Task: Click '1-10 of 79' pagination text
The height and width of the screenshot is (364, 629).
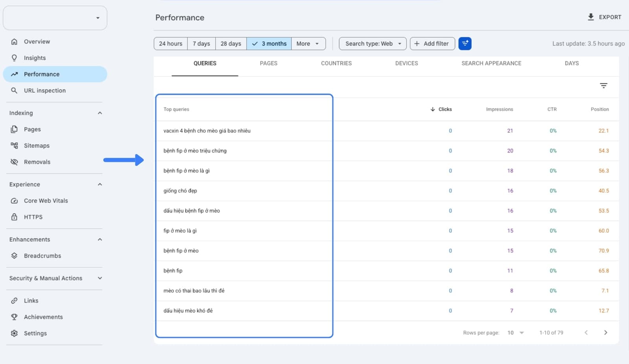Action: click(551, 333)
